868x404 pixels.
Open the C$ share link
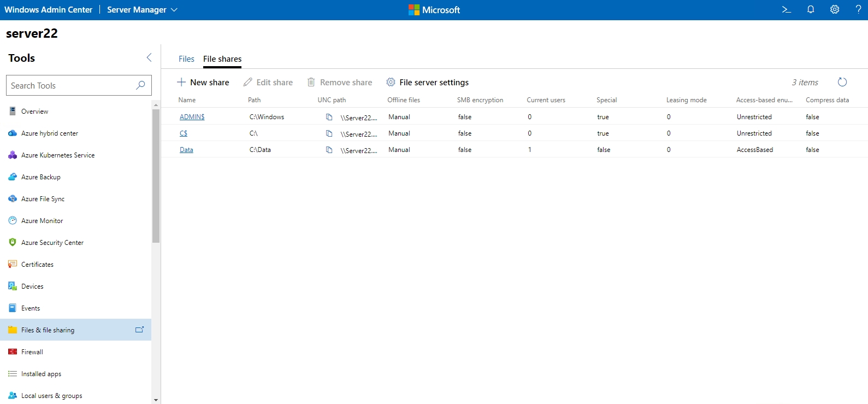pos(184,133)
